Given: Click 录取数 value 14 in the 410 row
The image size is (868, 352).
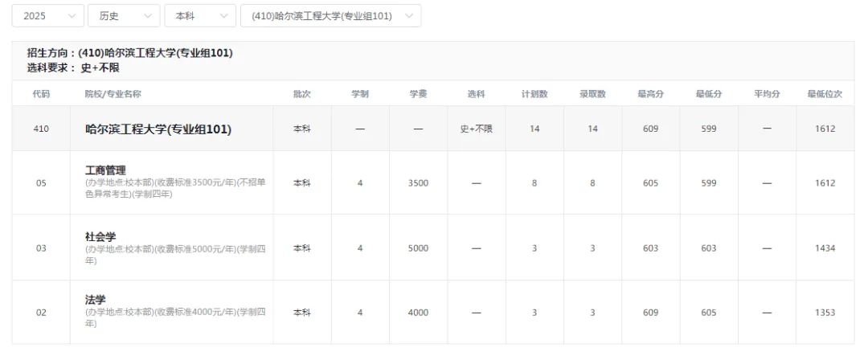Looking at the screenshot, I should (593, 129).
